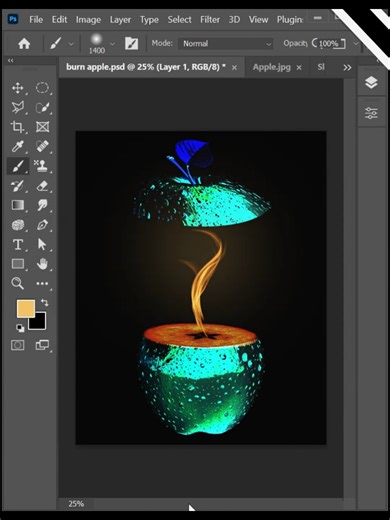This screenshot has width=390, height=520.
Task: Click the blue leaf on the canvas
Action: point(194,153)
